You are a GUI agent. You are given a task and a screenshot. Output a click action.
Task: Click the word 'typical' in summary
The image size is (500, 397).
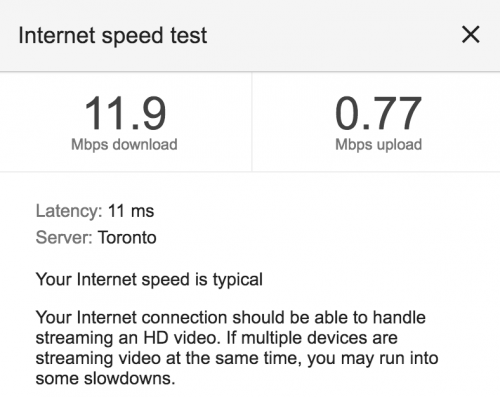[x=238, y=280]
